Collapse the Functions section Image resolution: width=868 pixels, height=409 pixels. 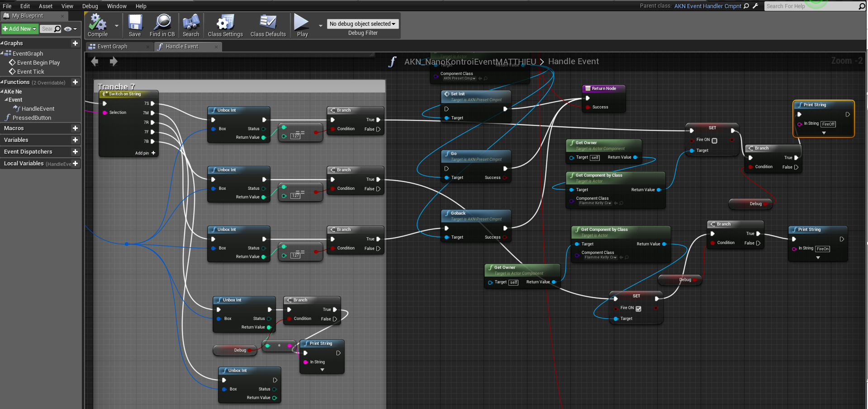coord(2,82)
